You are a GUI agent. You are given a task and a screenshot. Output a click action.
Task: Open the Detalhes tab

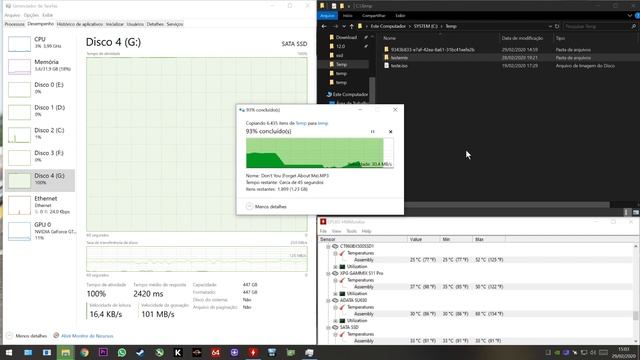pyautogui.click(x=155, y=24)
